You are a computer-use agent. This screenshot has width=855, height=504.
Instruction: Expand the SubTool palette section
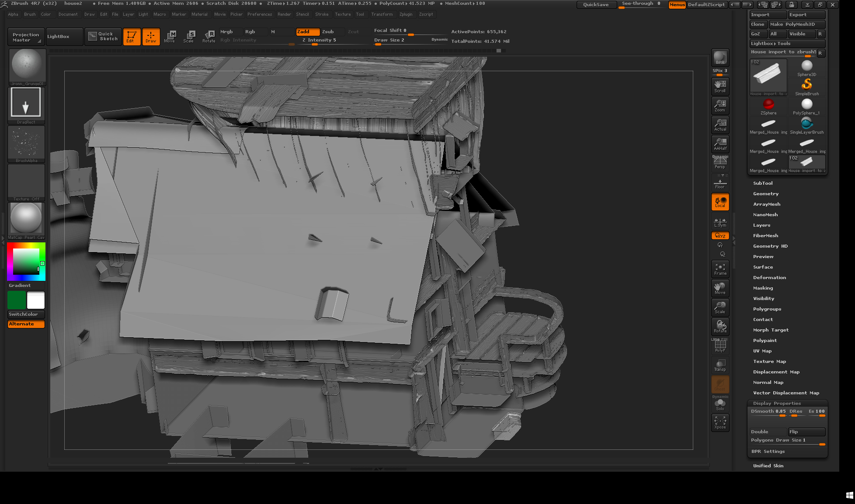763,183
